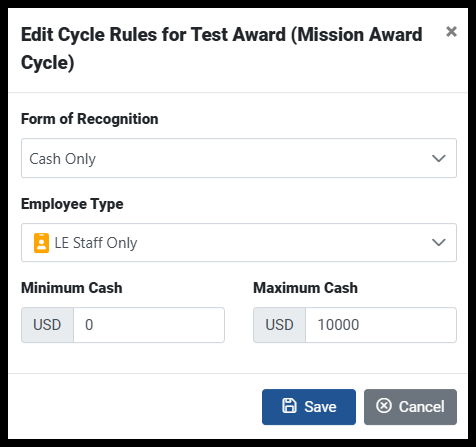Close the Edit Cycle Rules dialog
This screenshot has height=447, width=476.
[451, 32]
